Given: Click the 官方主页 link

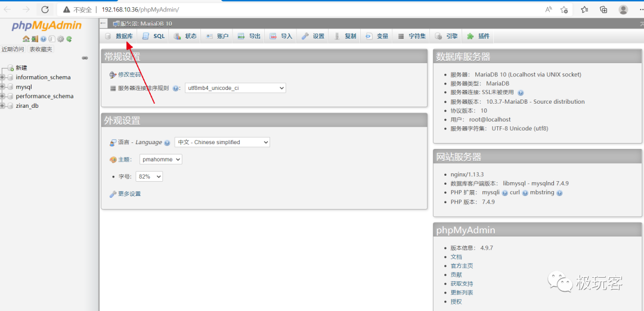Looking at the screenshot, I should [x=462, y=266].
